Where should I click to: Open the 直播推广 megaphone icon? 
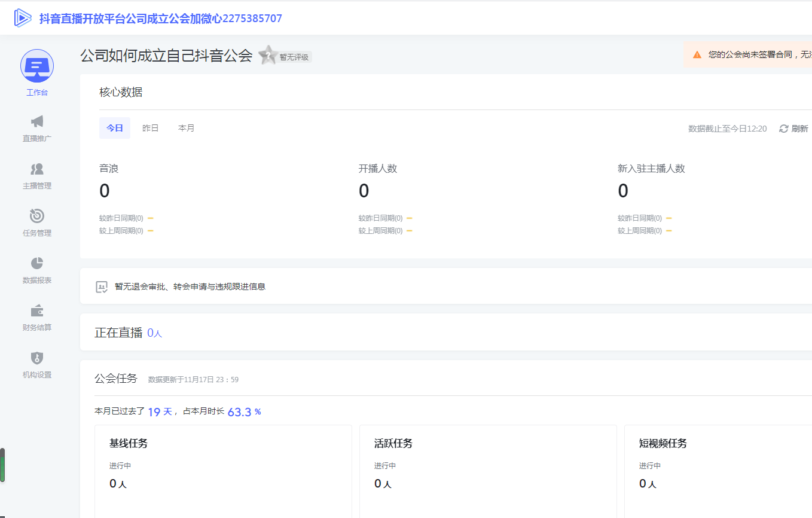(37, 121)
